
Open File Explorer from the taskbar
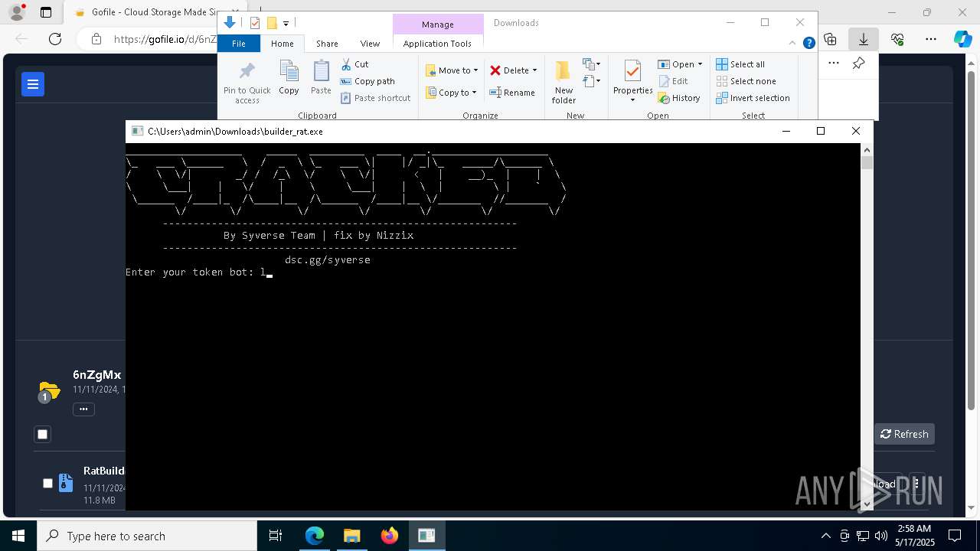[351, 536]
